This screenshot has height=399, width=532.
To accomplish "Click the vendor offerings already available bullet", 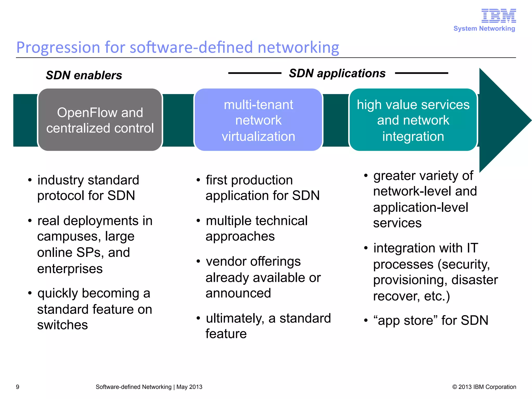I will tap(263, 277).
